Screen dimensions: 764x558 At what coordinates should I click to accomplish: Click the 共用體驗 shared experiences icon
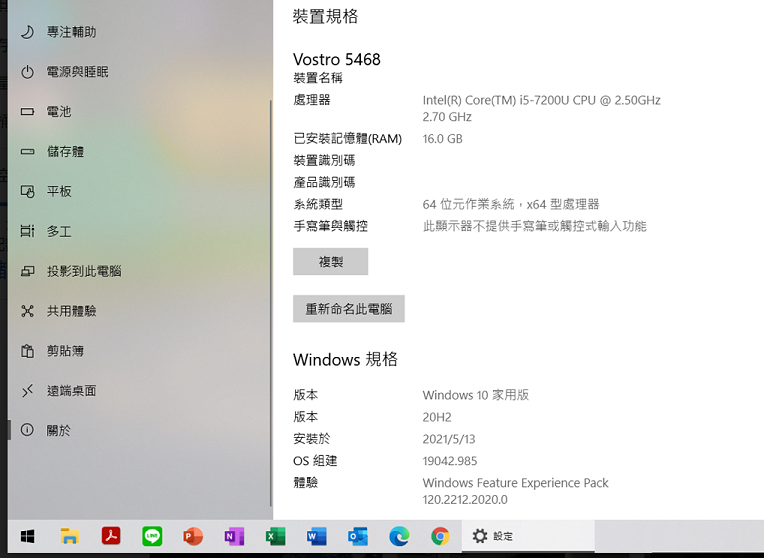[27, 311]
